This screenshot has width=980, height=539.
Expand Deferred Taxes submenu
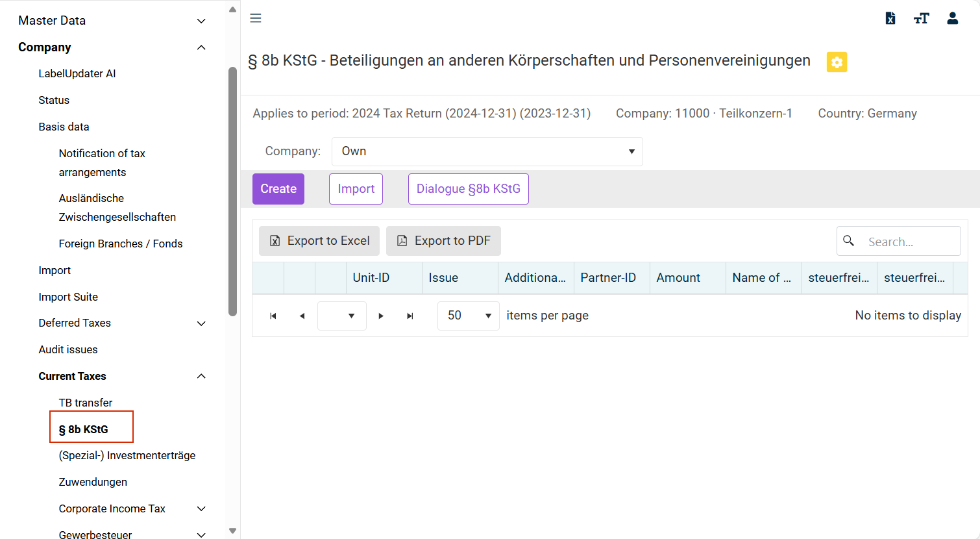pyautogui.click(x=201, y=323)
